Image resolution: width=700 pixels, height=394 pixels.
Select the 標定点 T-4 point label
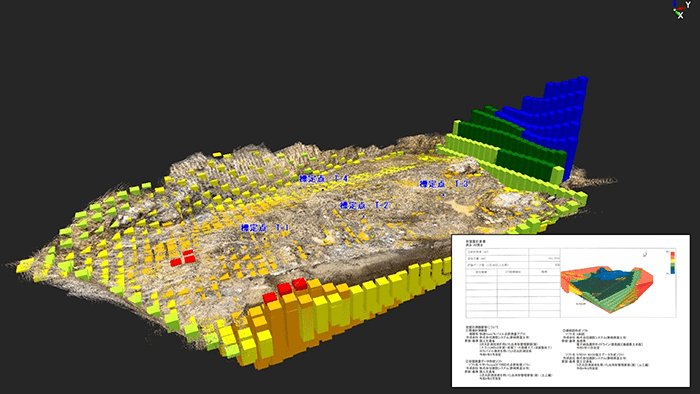pyautogui.click(x=324, y=179)
